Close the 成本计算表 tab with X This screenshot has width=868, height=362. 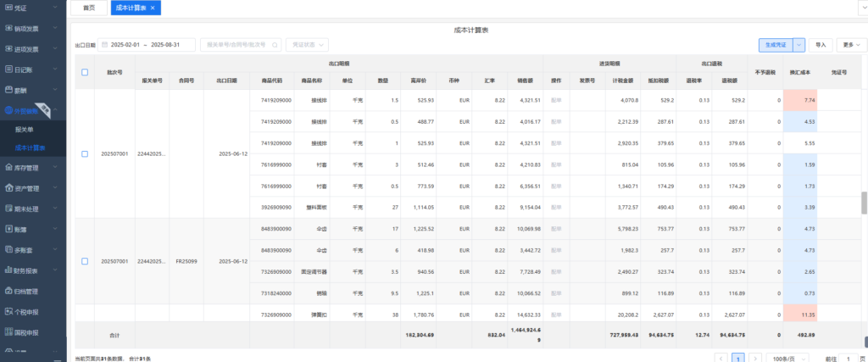(x=153, y=7)
